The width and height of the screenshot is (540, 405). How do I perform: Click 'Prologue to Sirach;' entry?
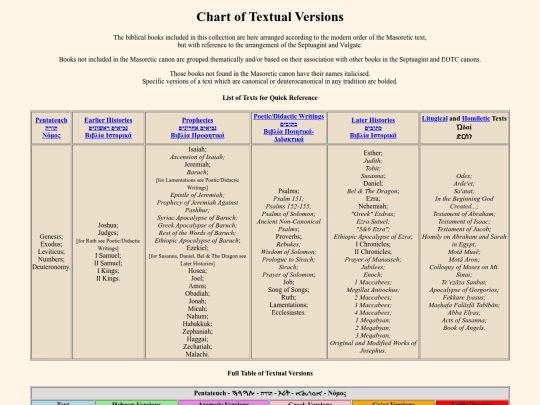[x=289, y=259]
